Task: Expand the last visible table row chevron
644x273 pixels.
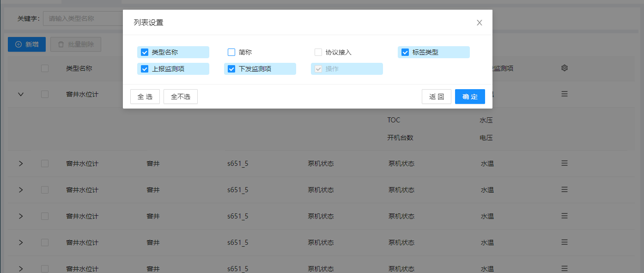Action: (x=20, y=268)
